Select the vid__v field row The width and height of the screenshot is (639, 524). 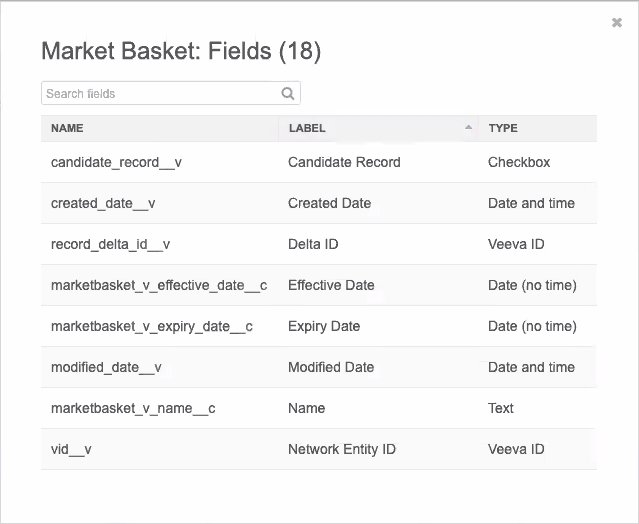pyautogui.click(x=71, y=449)
